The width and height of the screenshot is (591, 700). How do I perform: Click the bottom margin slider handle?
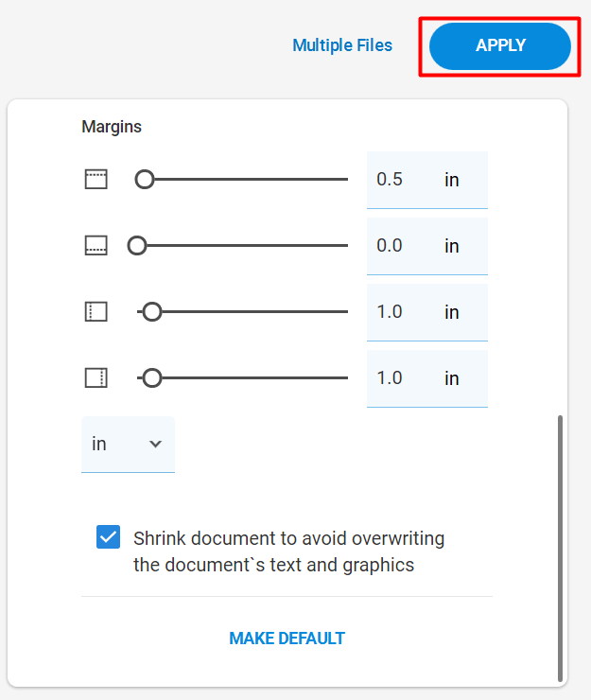tap(137, 246)
